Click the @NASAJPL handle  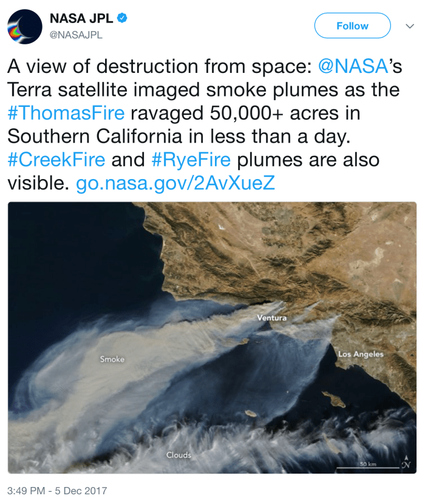pos(75,35)
